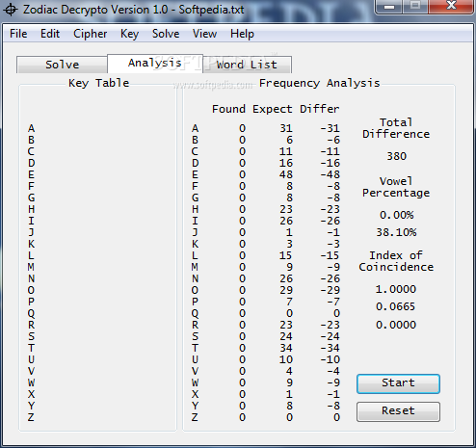Viewport: 476px width, 448px height.
Task: Click letter Z in the Key Table
Action: point(31,417)
